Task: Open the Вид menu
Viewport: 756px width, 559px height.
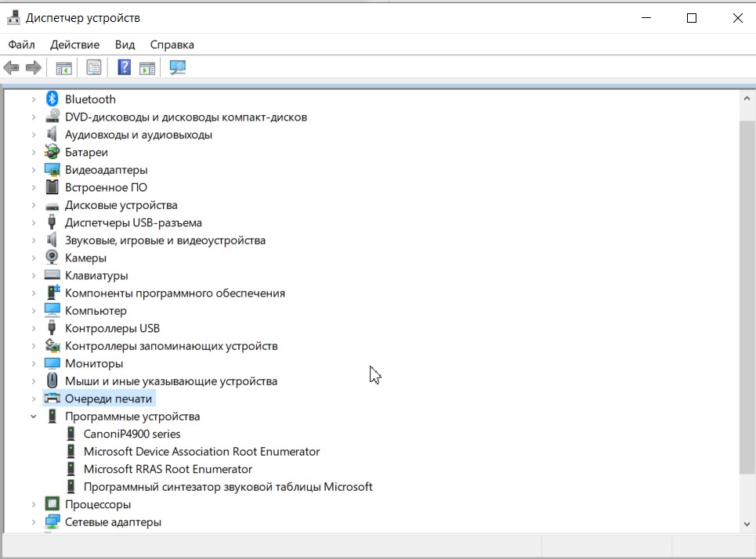Action: [125, 45]
